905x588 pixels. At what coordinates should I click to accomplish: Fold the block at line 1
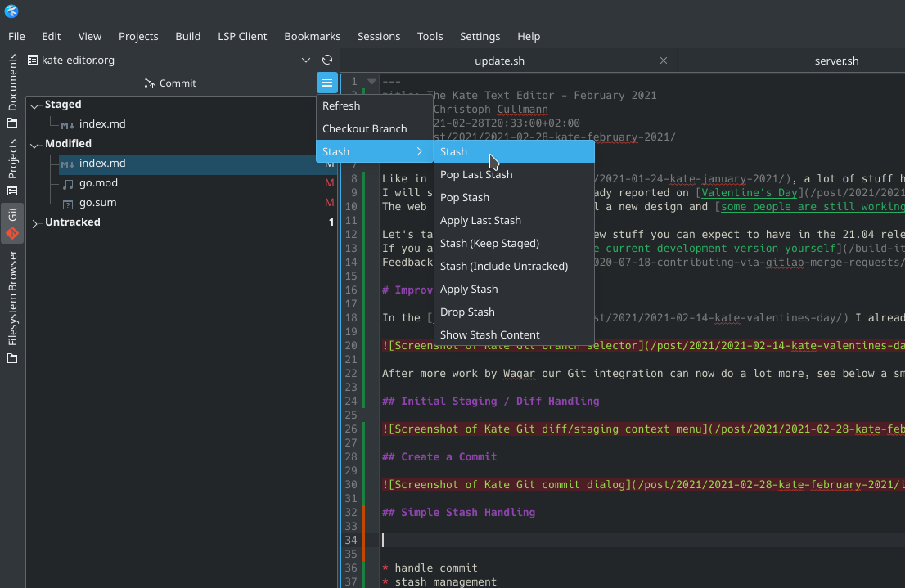click(371, 81)
